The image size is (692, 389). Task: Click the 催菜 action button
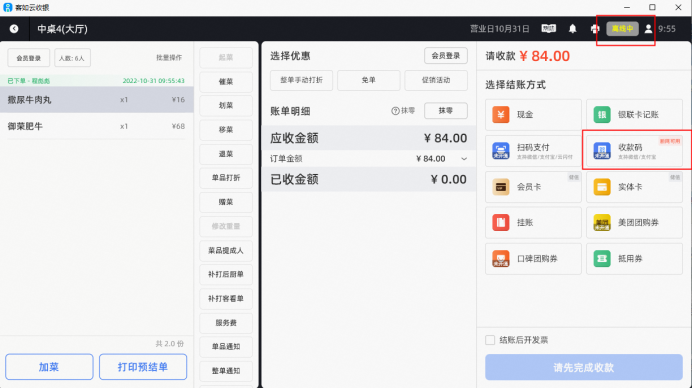click(x=226, y=82)
